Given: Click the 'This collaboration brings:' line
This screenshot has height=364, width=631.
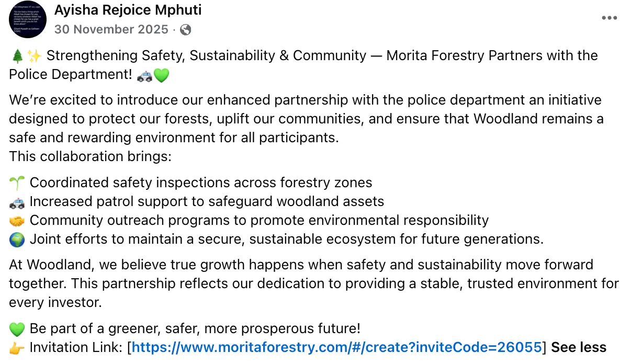Looking at the screenshot, I should coord(91,156).
